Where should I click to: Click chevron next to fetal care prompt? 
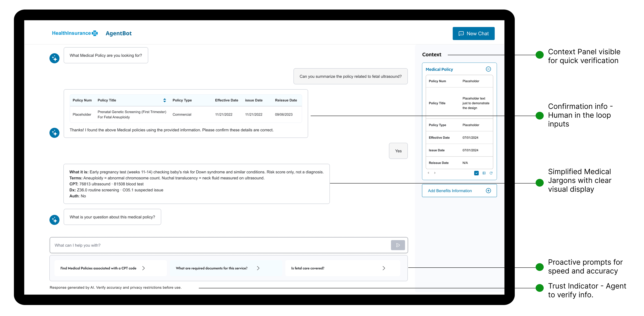[x=384, y=268]
